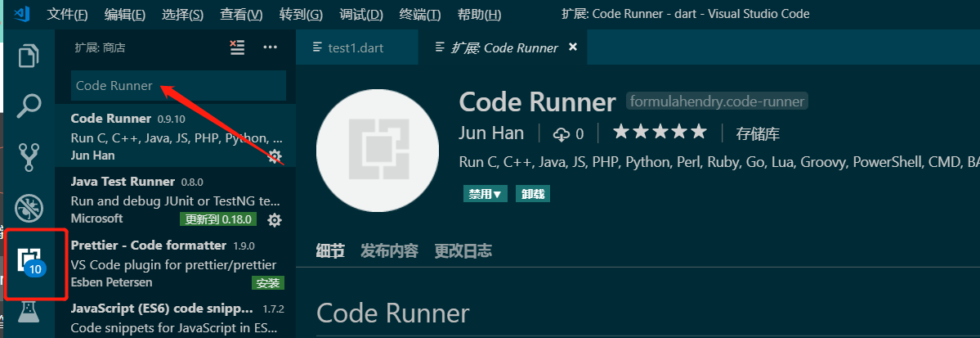Clear extension search results icon
Image resolution: width=980 pixels, height=338 pixels.
(237, 47)
